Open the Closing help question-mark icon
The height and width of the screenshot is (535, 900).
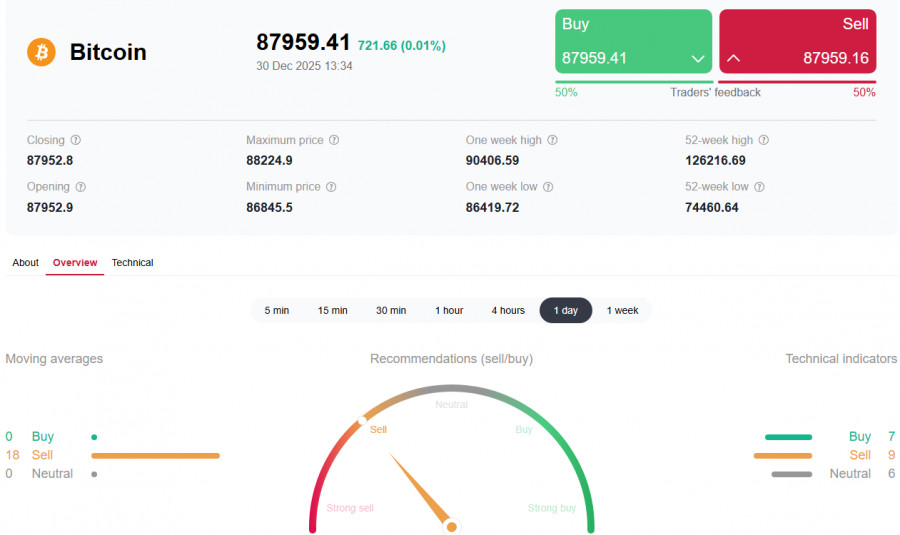coord(76,140)
